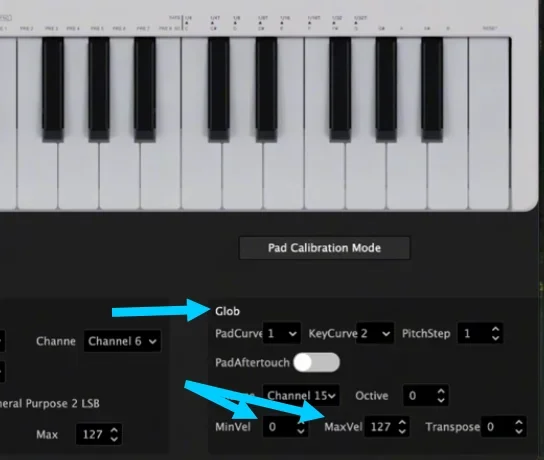Decrease MinVel using the down arrow
Image resolution: width=544 pixels, height=460 pixels.
pos(301,431)
